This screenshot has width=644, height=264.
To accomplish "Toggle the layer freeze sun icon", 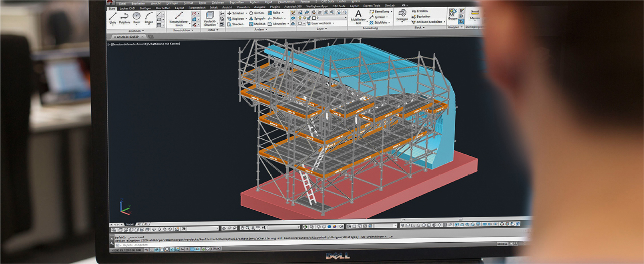I will (x=305, y=18).
